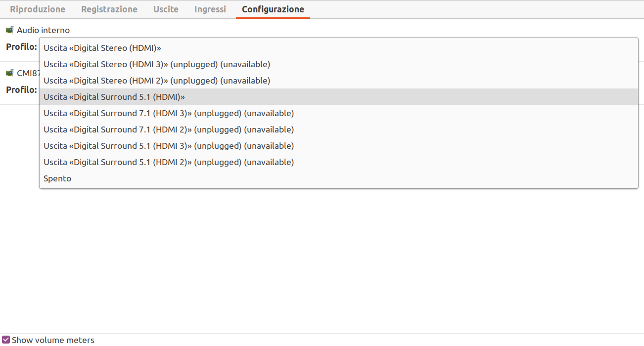Click the CMI87 sound card icon
The image size is (644, 346).
coord(10,73)
